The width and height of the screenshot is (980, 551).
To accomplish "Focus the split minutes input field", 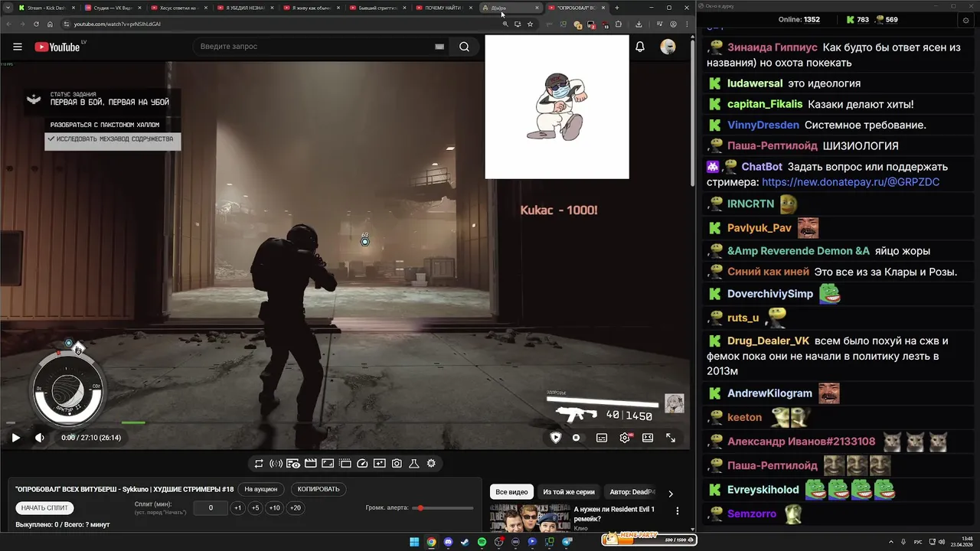I will (x=211, y=508).
